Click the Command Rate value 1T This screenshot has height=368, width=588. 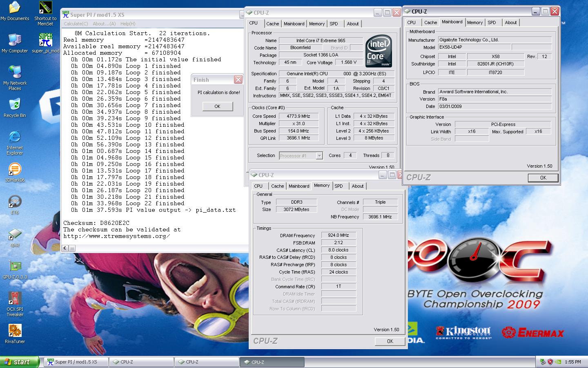339,286
